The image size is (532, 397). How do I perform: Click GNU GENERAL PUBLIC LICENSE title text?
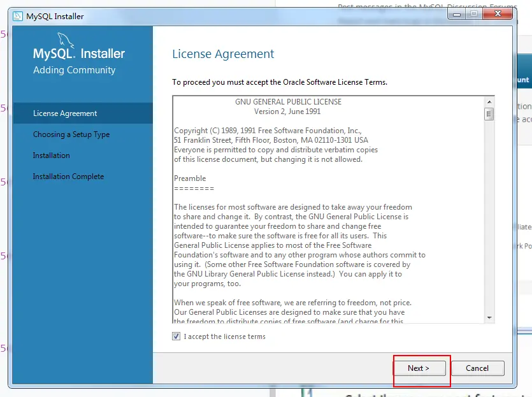point(288,102)
